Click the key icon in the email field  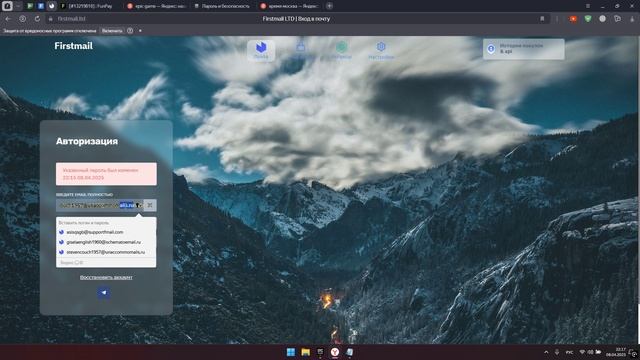click(138, 205)
